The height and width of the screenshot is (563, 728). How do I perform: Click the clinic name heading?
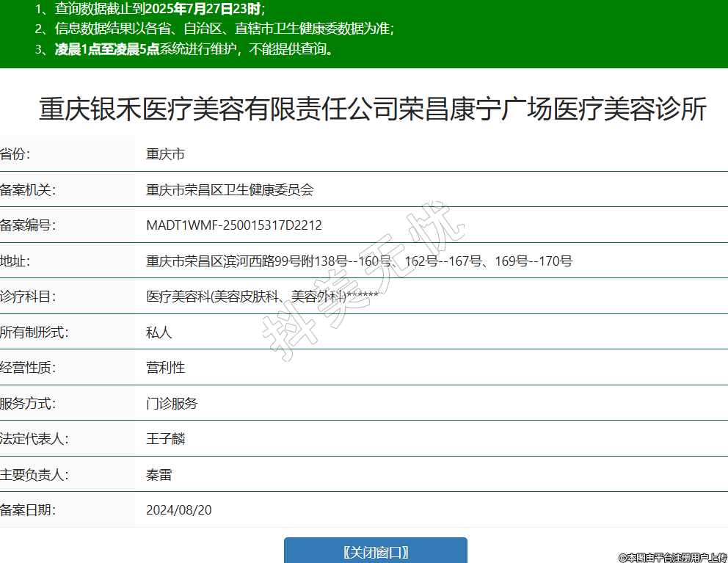pyautogui.click(x=372, y=109)
